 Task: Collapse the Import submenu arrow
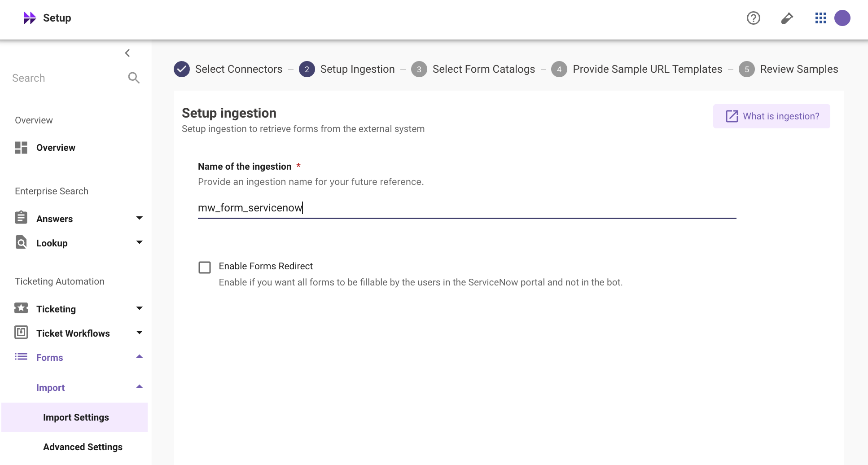pos(140,386)
